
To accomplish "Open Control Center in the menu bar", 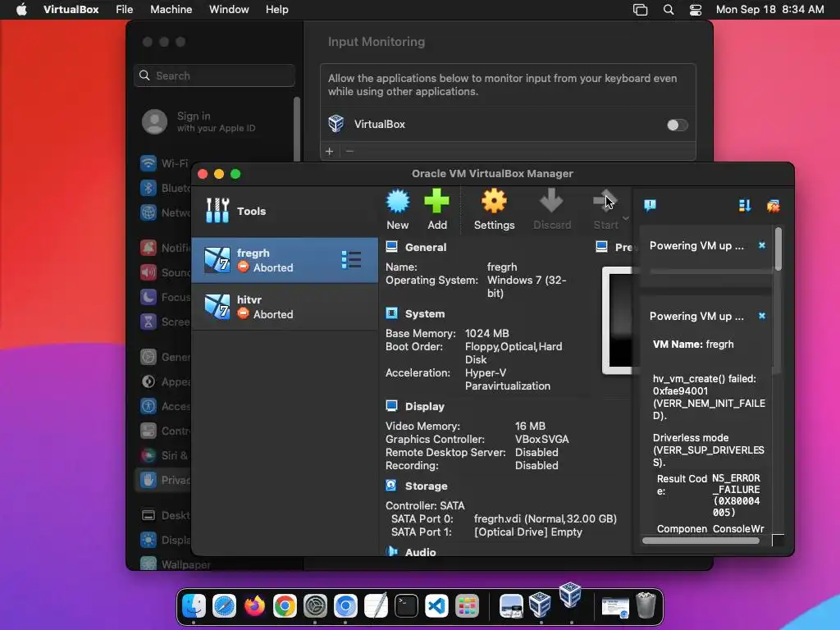I will coord(696,10).
